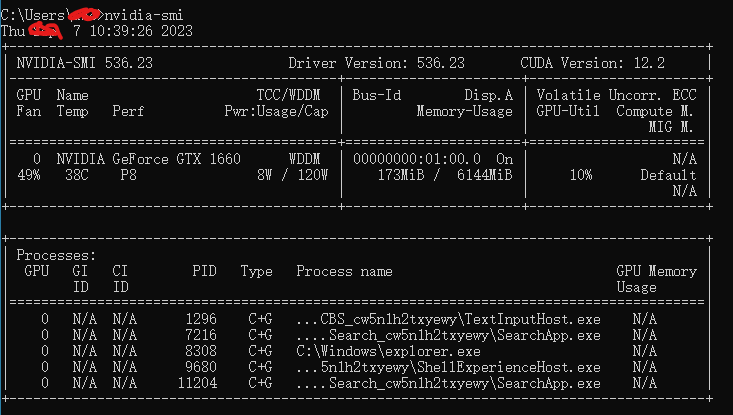The height and width of the screenshot is (415, 733).
Task: Click the Default compute mode text
Action: [x=668, y=174]
